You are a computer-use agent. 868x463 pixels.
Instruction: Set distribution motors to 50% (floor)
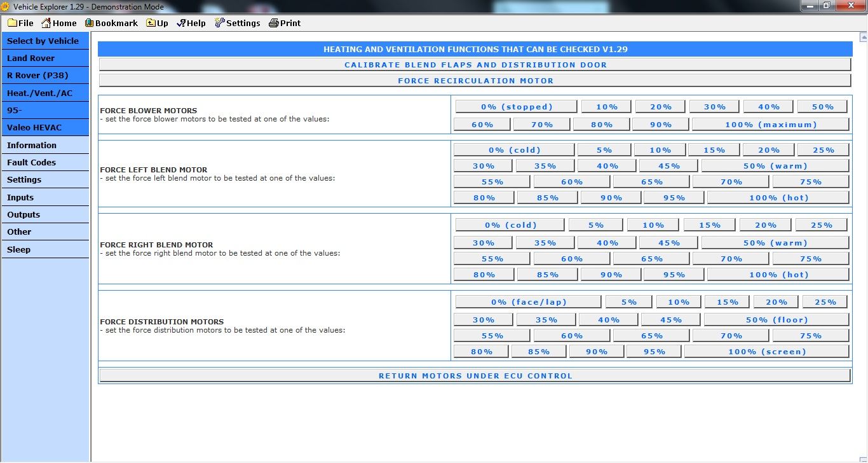(x=776, y=320)
